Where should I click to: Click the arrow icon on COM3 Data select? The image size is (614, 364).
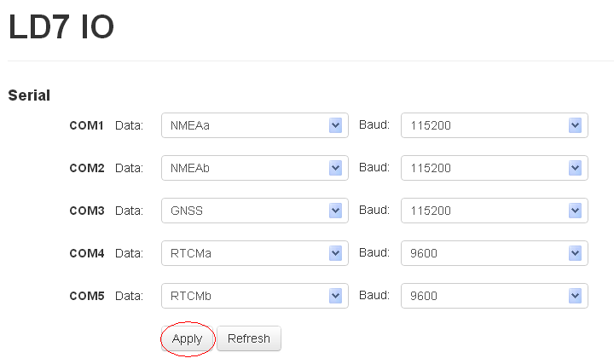(x=335, y=211)
